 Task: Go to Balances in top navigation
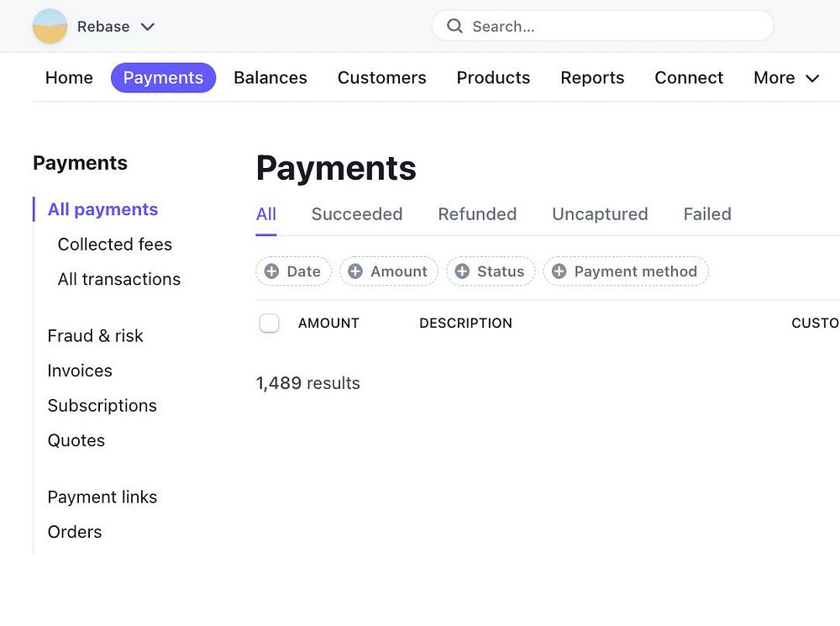(x=270, y=78)
